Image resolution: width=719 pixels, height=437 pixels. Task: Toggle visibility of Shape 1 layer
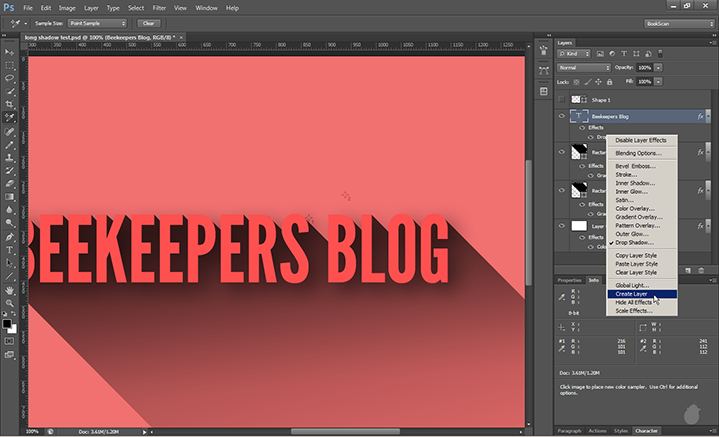click(562, 100)
